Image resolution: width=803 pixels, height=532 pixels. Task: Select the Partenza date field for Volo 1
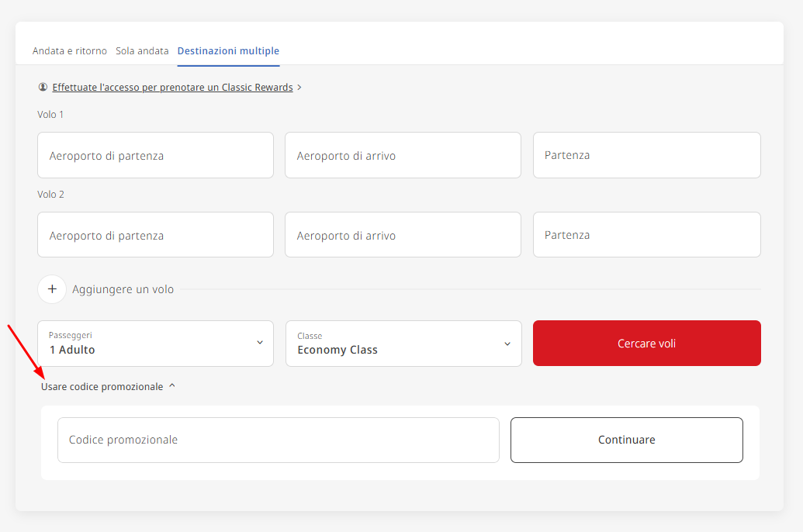click(646, 154)
